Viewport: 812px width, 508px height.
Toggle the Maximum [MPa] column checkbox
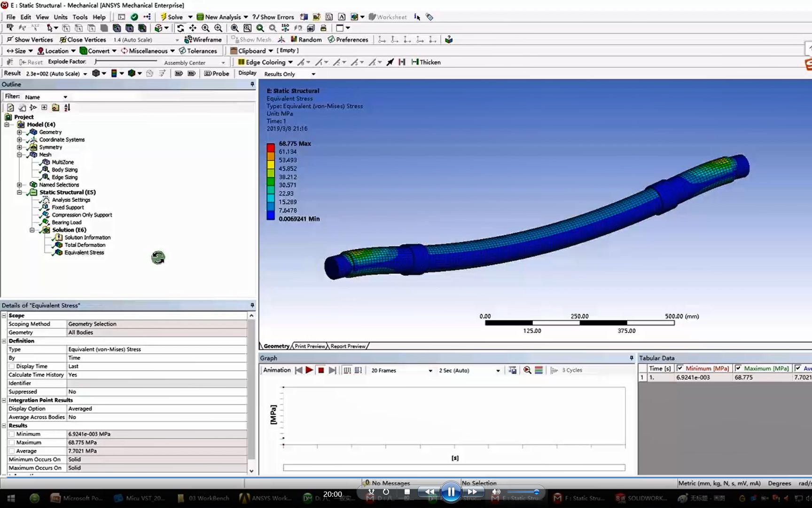(738, 368)
